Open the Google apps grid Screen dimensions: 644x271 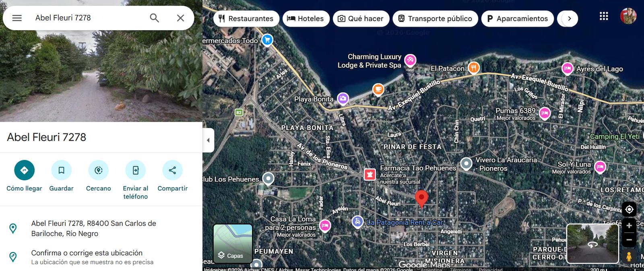(604, 16)
